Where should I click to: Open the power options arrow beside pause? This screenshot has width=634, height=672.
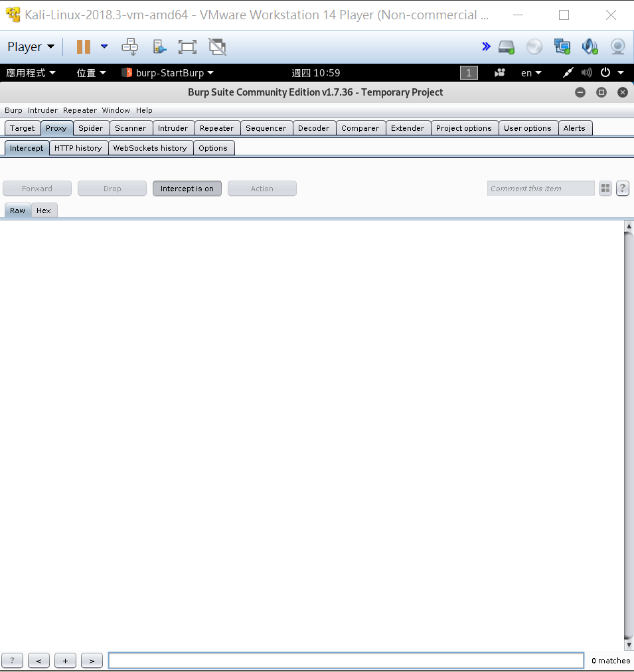(104, 46)
